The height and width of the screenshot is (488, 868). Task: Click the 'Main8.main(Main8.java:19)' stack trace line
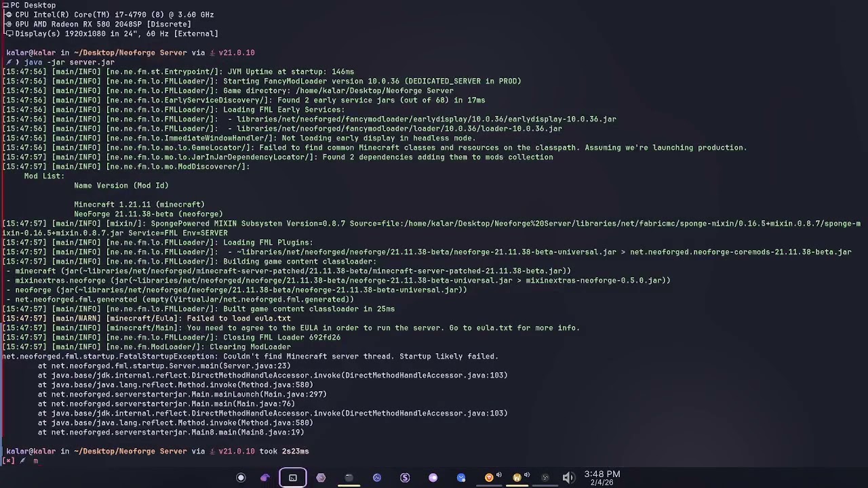tap(171, 432)
